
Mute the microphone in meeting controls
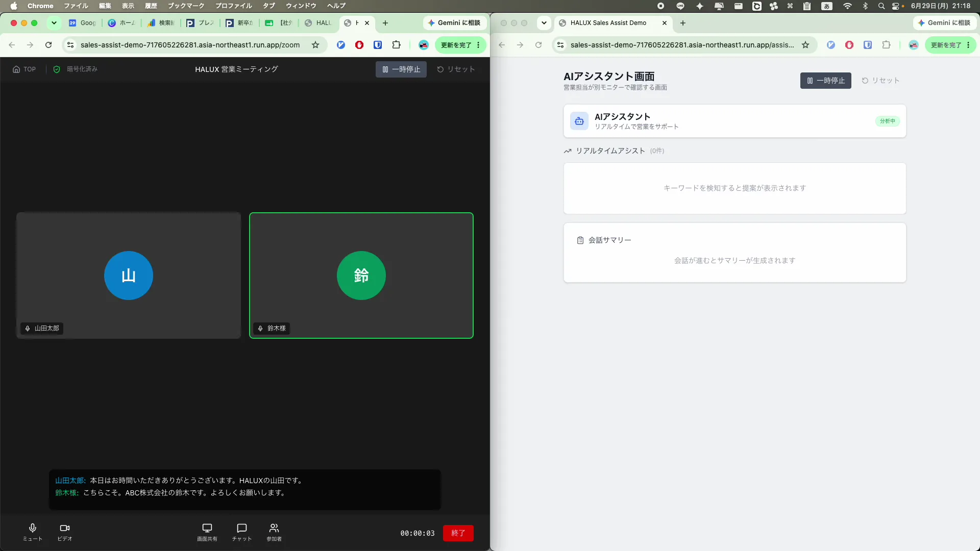click(33, 532)
